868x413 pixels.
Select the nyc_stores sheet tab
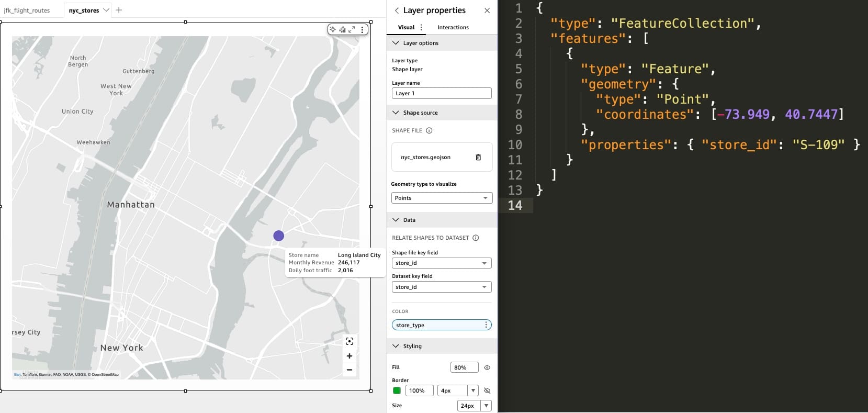84,10
